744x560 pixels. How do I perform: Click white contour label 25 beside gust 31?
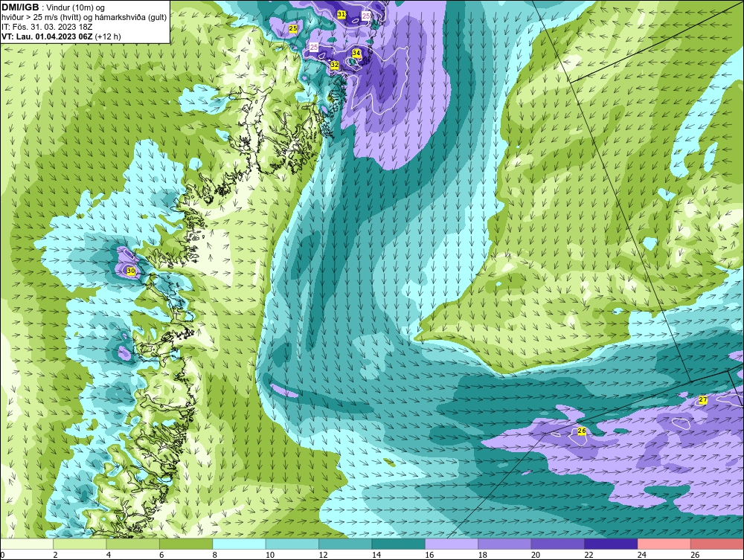(366, 16)
